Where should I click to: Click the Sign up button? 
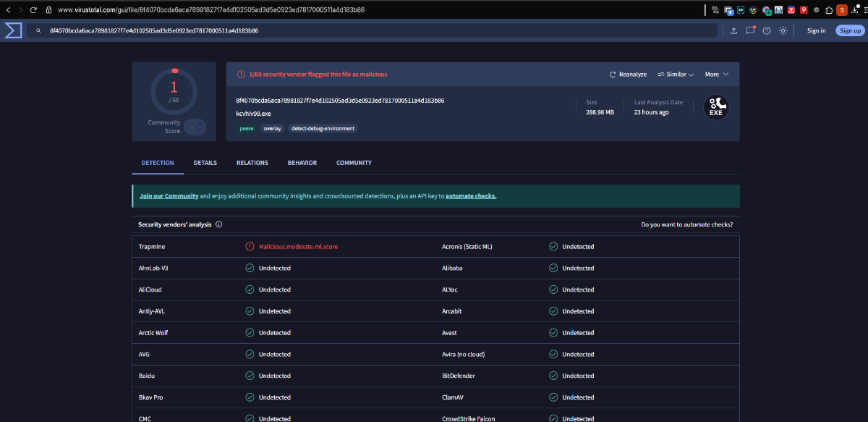tap(850, 30)
